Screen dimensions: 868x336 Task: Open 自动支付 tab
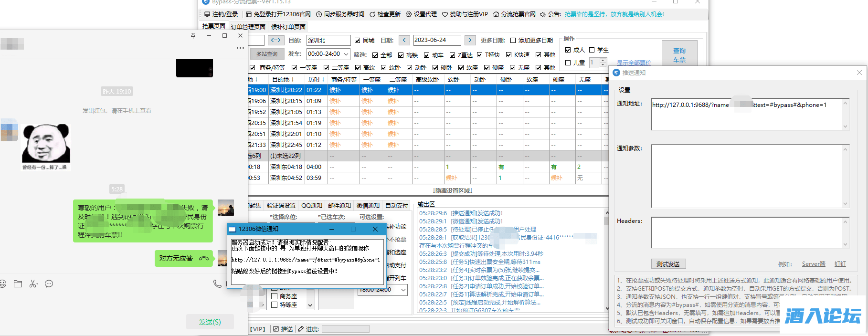tap(397, 206)
